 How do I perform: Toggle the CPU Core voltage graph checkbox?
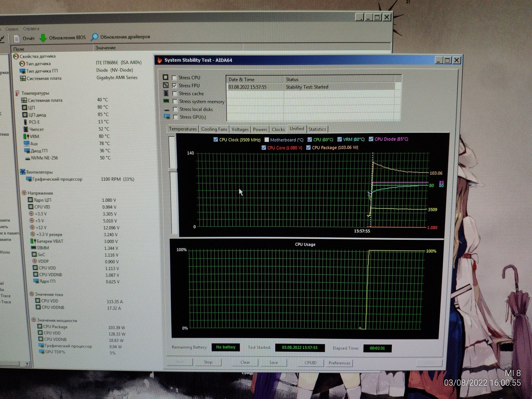coord(264,148)
